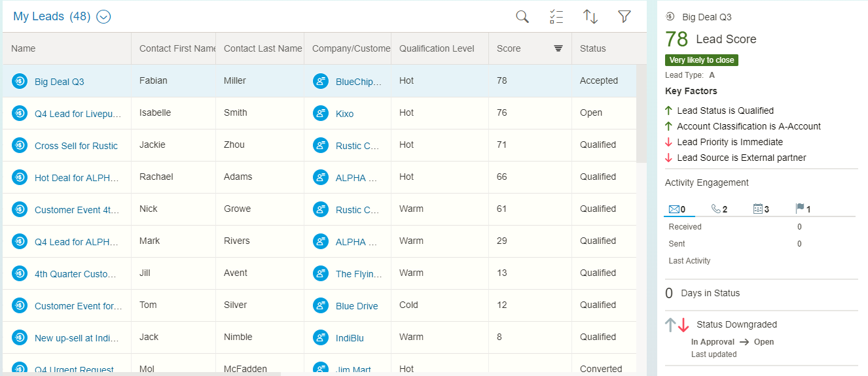
Task: Switch to the email activity tab
Action: (x=678, y=209)
